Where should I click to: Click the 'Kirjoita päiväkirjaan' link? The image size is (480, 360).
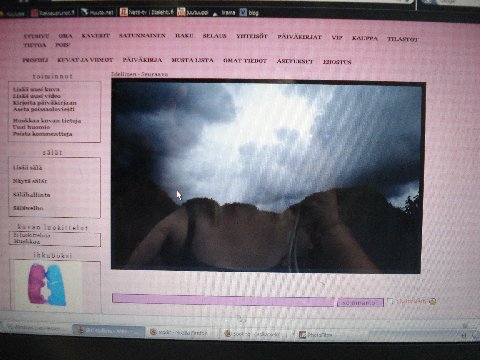click(45, 103)
